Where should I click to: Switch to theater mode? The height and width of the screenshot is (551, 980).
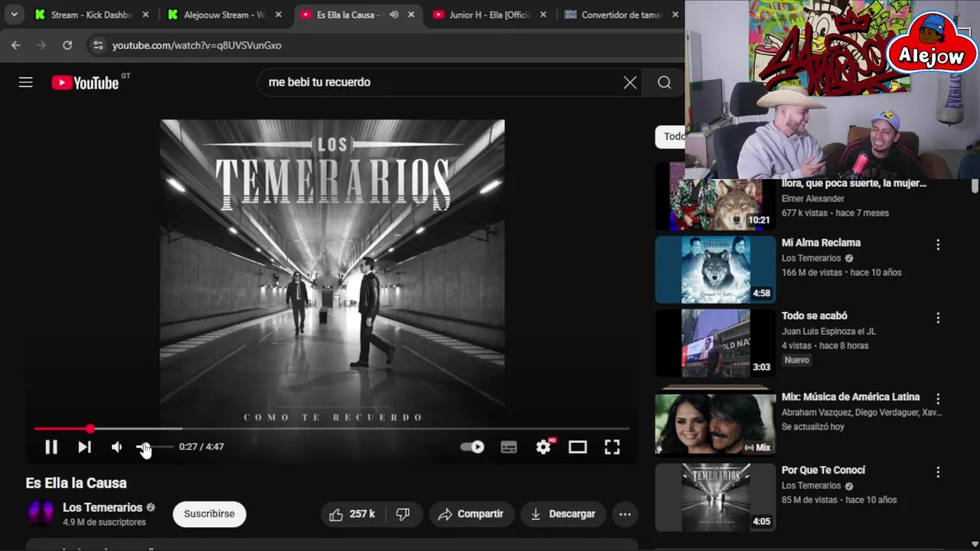577,447
